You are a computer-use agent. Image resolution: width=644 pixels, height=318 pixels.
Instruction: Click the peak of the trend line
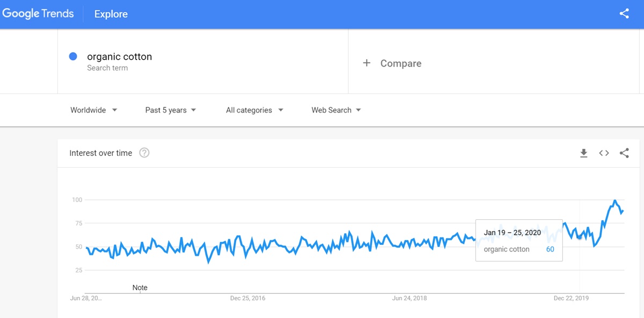tap(615, 201)
